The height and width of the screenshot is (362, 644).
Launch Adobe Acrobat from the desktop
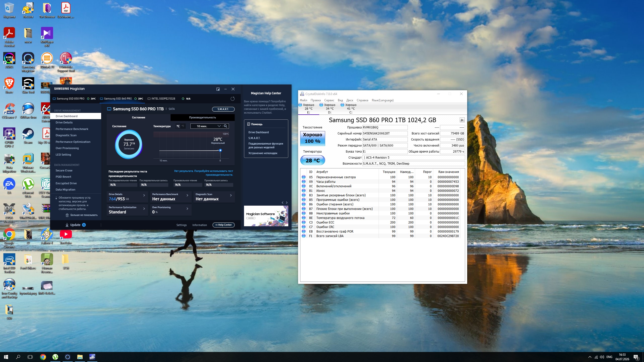coord(9,37)
